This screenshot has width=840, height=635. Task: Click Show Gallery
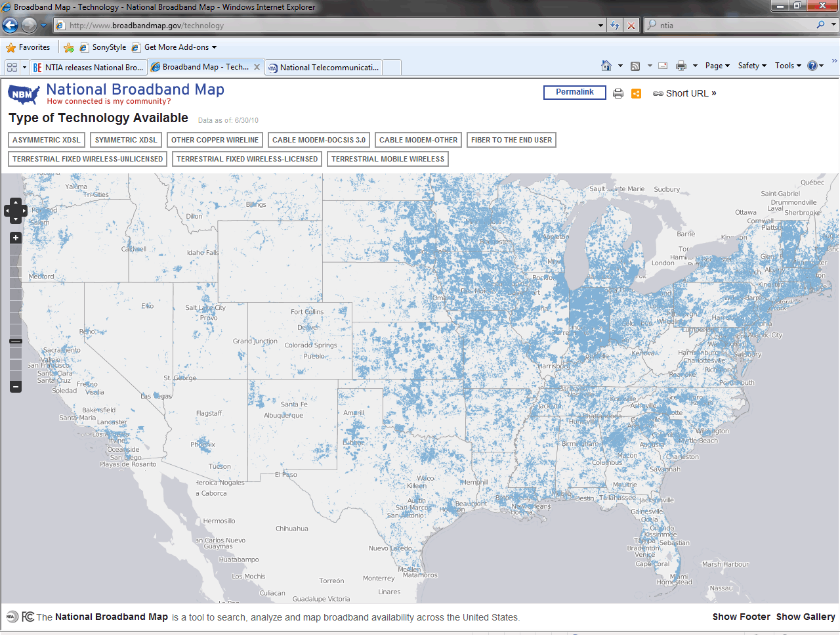(x=805, y=617)
